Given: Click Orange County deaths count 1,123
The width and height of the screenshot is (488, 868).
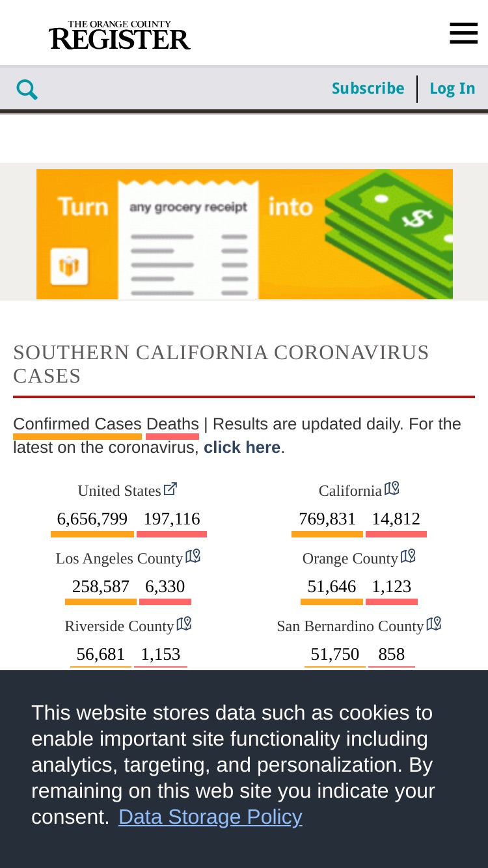Looking at the screenshot, I should point(392,587).
